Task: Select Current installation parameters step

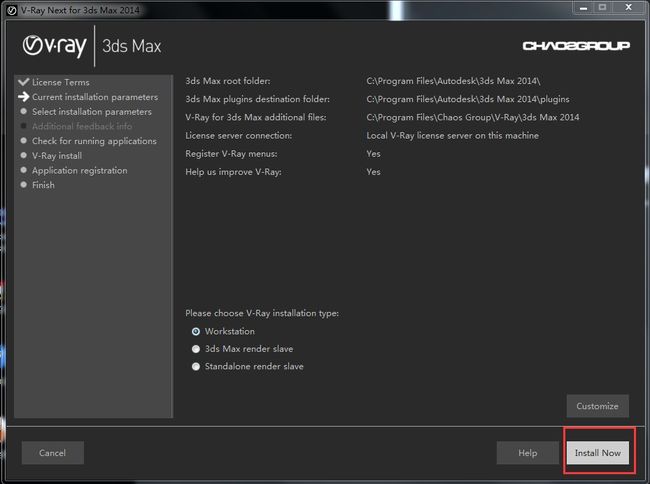Action: pyautogui.click(x=95, y=97)
